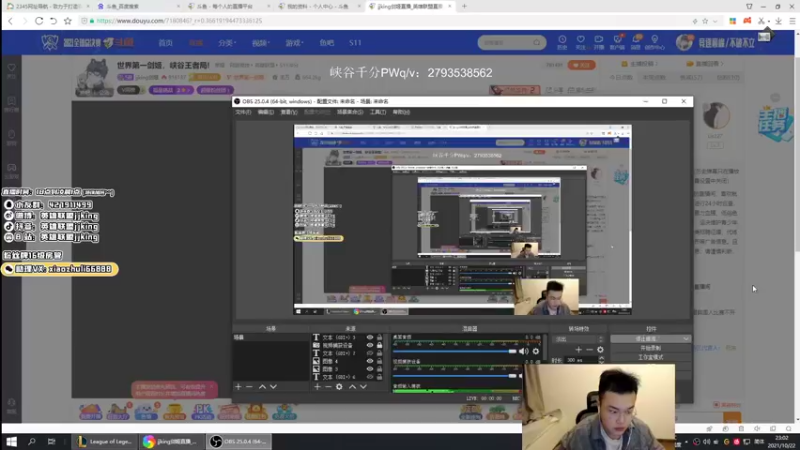This screenshot has width=800, height=450.
Task: Reload the page with browser refresh icon
Action: pos(39,21)
